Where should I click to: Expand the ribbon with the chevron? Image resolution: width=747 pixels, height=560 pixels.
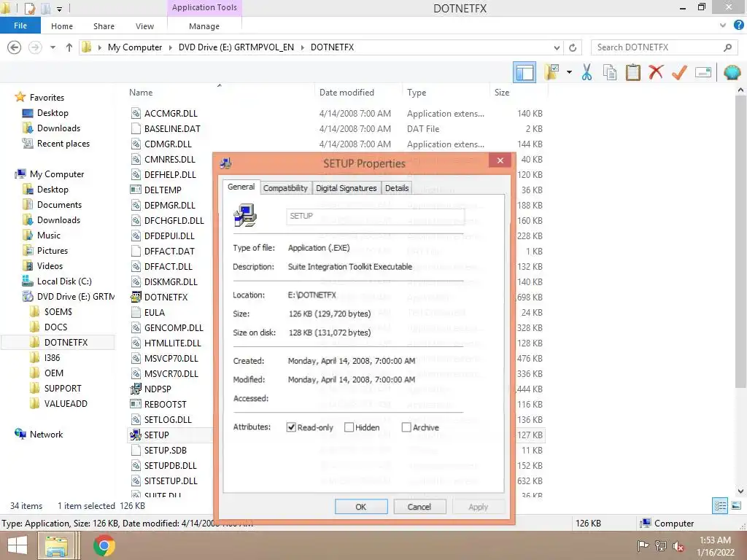point(723,26)
